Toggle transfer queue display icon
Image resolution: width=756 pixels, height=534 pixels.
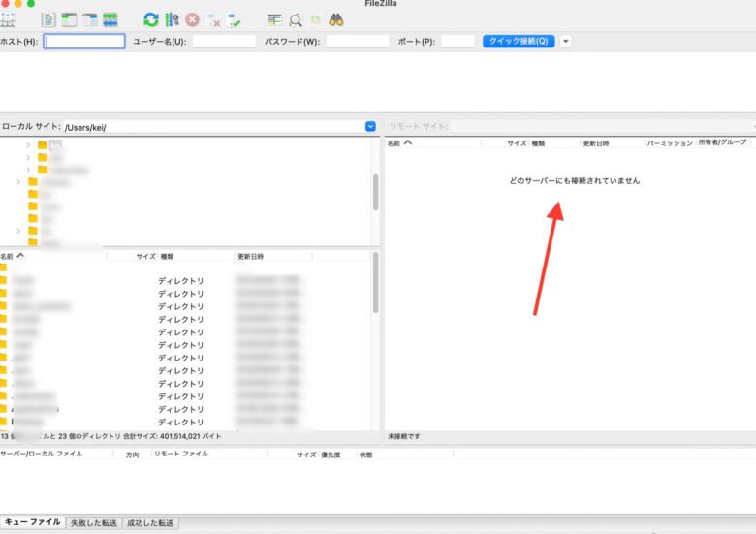point(110,19)
